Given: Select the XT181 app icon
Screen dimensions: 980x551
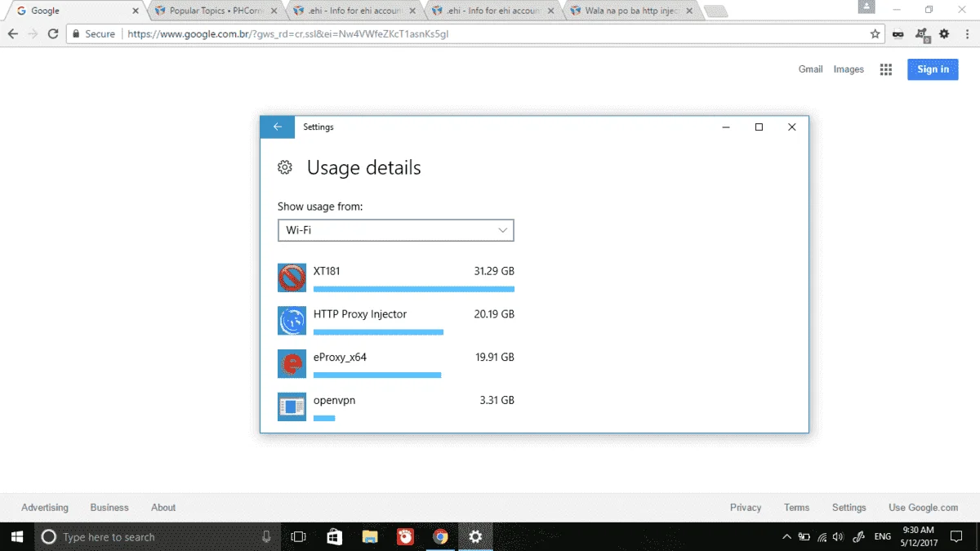Looking at the screenshot, I should (x=292, y=278).
